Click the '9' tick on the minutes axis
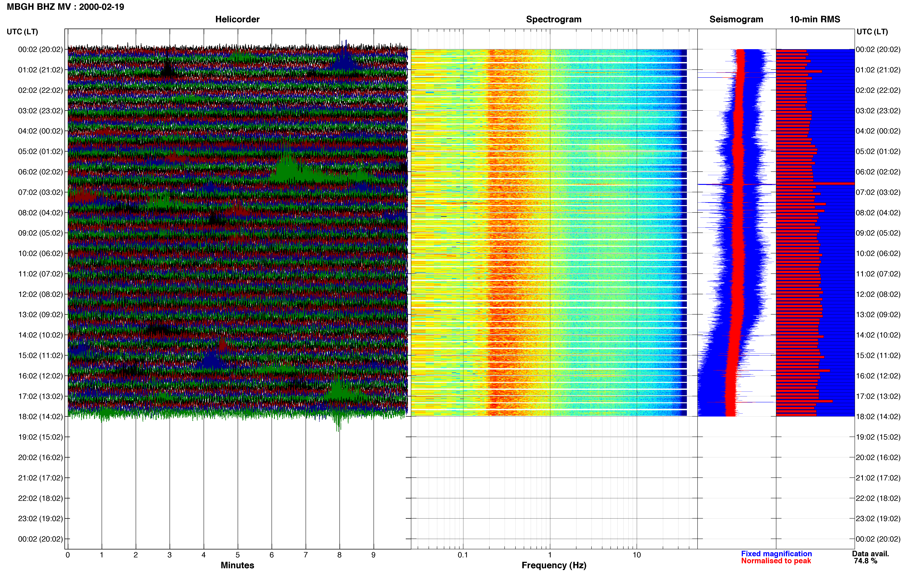 [373, 555]
